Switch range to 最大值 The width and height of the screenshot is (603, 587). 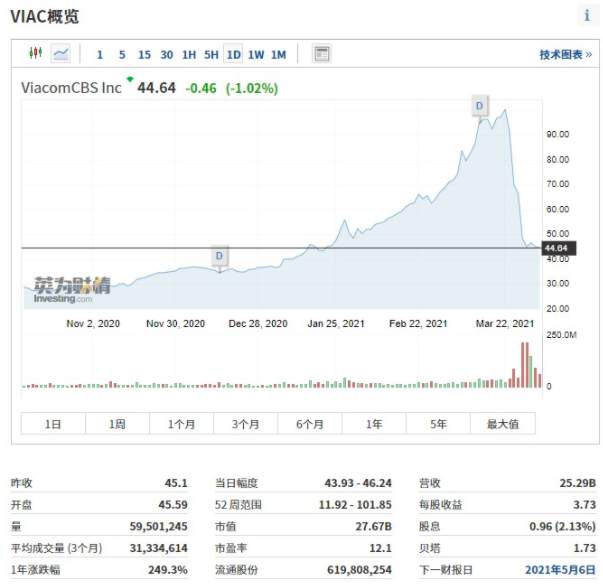503,424
